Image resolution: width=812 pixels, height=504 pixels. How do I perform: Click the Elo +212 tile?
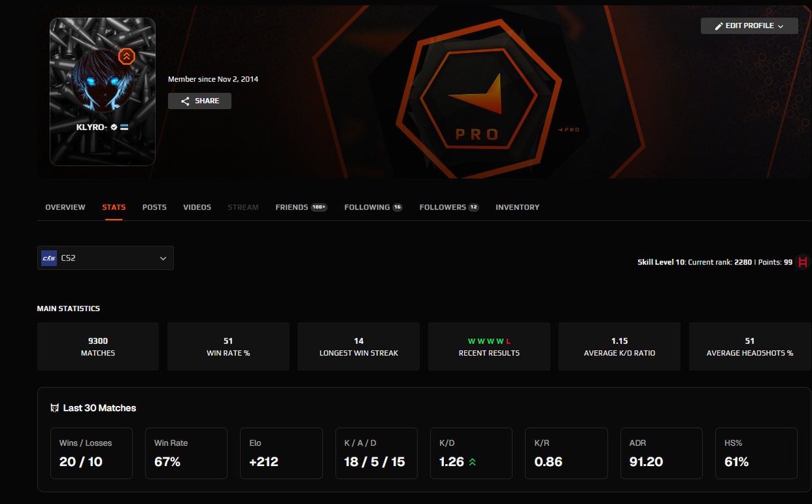pyautogui.click(x=281, y=453)
